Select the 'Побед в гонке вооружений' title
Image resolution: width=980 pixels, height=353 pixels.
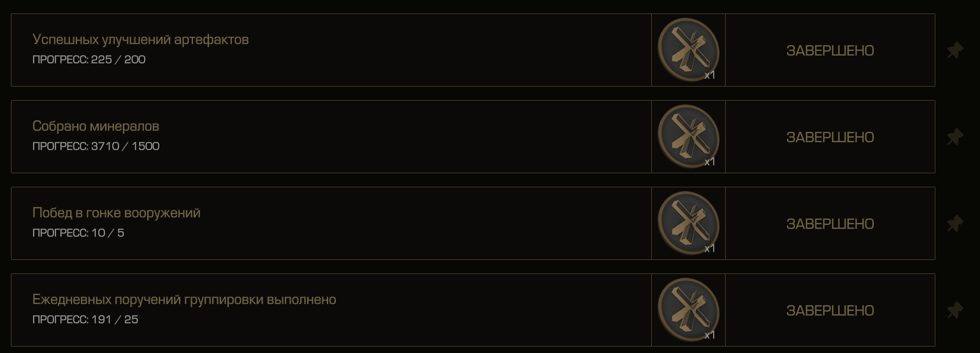pos(117,213)
